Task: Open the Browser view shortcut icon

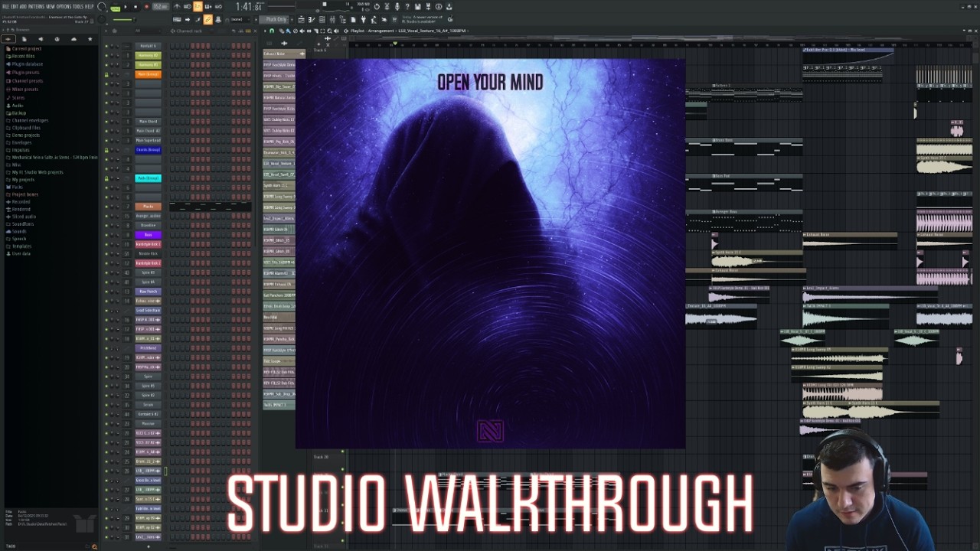Action: coord(343,19)
